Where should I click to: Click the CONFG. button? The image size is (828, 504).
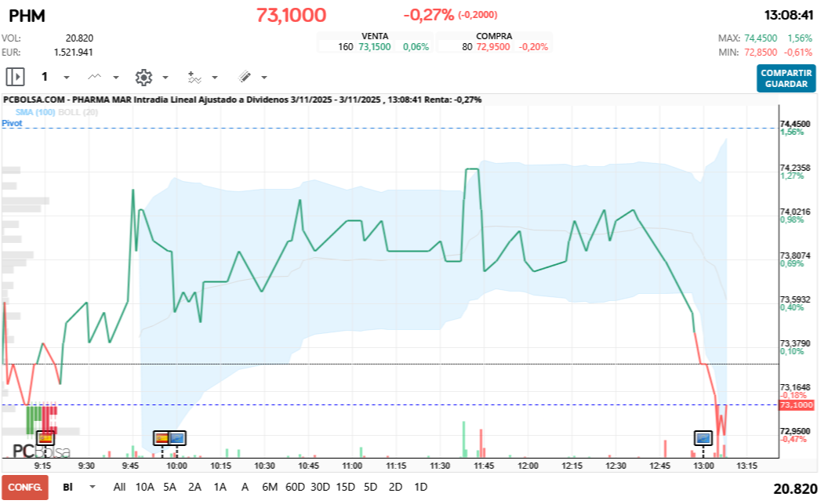pos(24,487)
